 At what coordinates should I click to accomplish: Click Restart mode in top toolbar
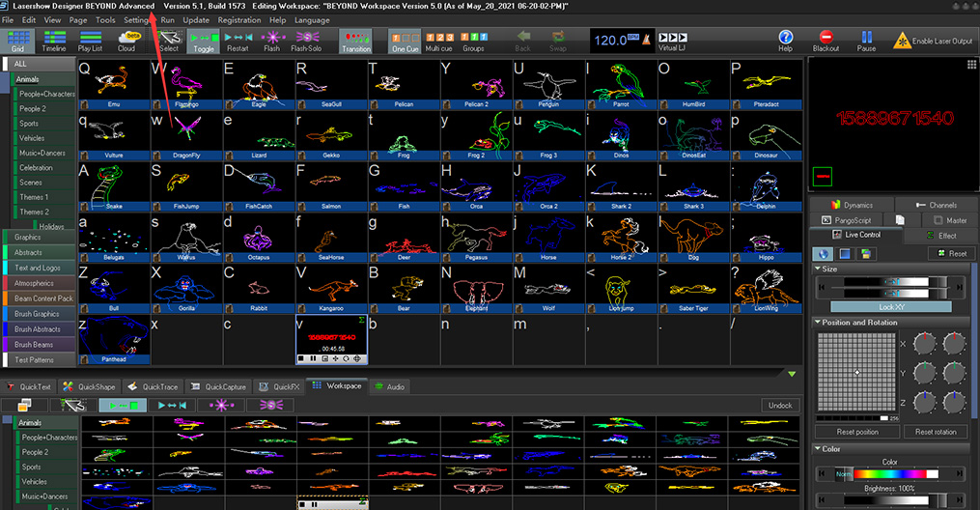[x=238, y=42]
